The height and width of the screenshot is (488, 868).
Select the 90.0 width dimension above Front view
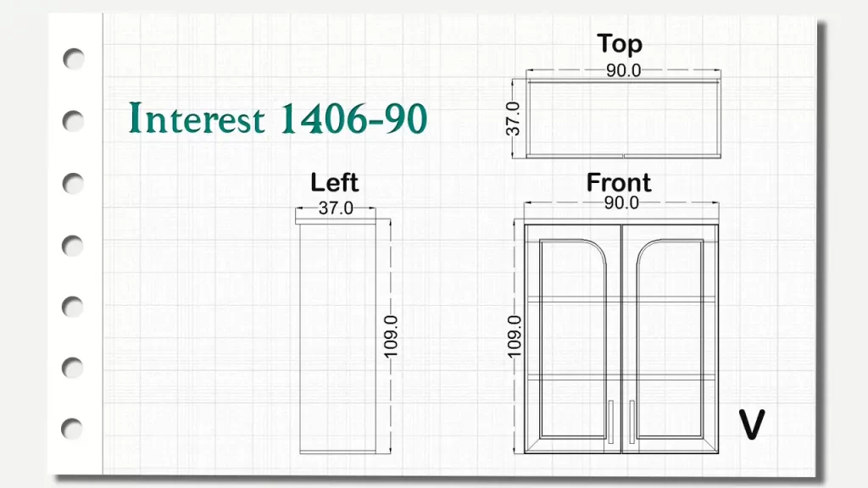pos(621,203)
